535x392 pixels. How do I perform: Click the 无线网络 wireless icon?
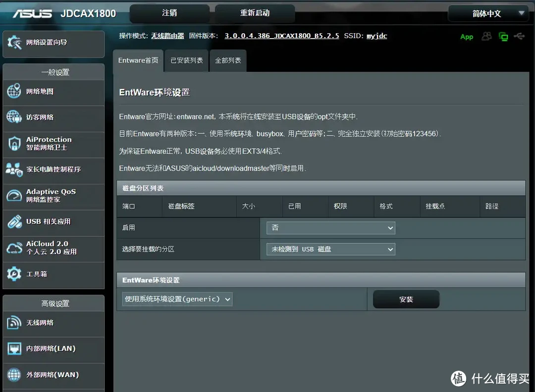click(14, 322)
